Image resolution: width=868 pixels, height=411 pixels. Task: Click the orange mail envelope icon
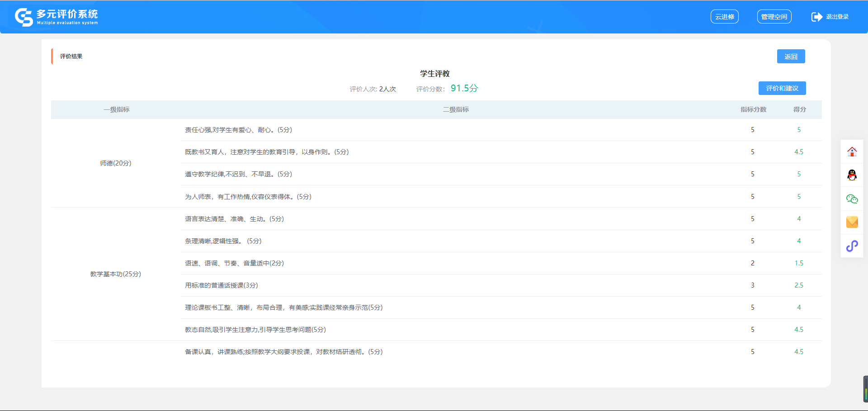tap(852, 222)
